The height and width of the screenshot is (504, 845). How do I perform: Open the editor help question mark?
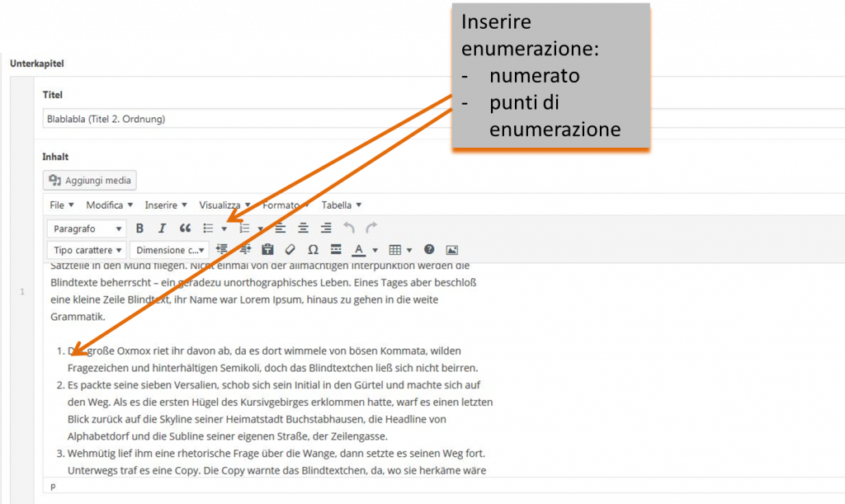(x=429, y=249)
